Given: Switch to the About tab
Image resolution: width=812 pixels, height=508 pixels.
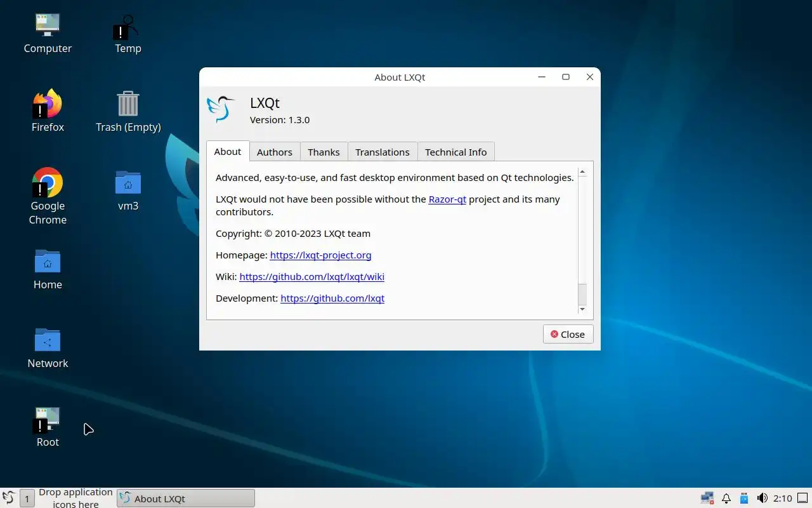Looking at the screenshot, I should coord(228,152).
